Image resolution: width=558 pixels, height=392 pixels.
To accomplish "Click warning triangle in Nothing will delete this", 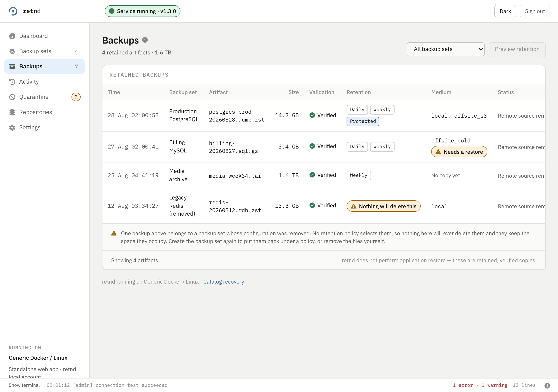I will 354,206.
